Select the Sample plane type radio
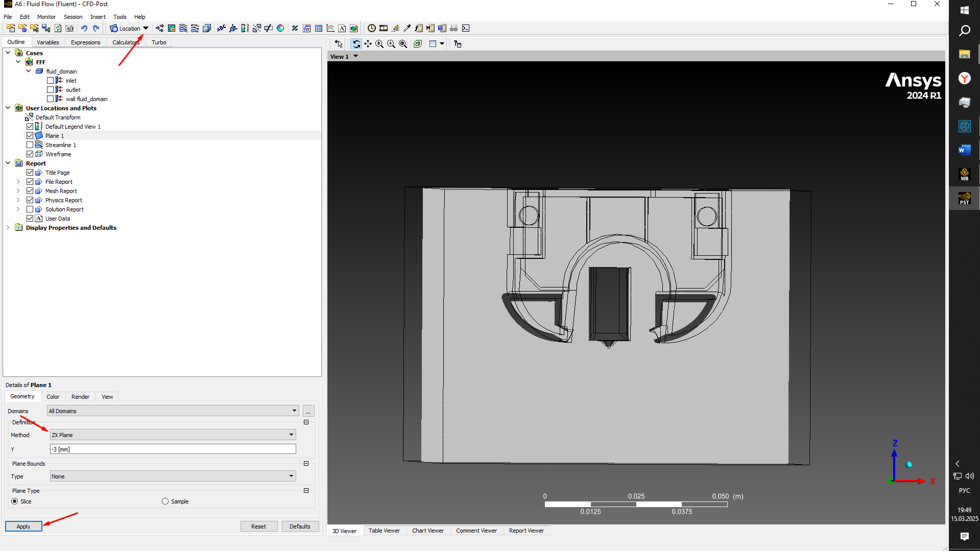 [165, 501]
